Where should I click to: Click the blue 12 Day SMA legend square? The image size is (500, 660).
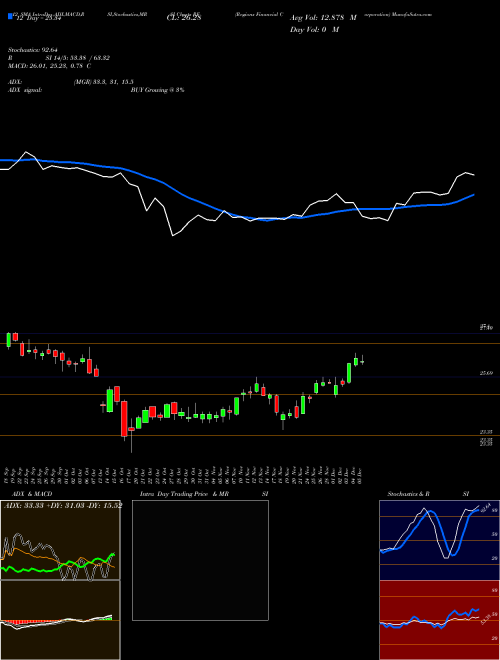[10, 16]
